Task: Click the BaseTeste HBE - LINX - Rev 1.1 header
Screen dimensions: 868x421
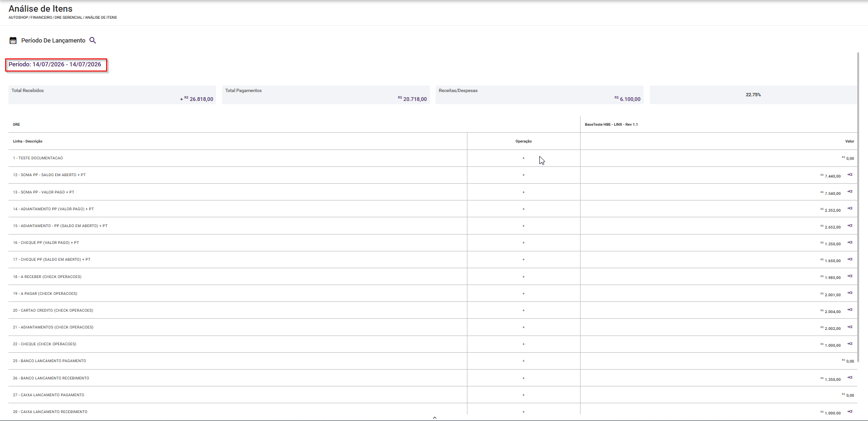Action: 611,124
